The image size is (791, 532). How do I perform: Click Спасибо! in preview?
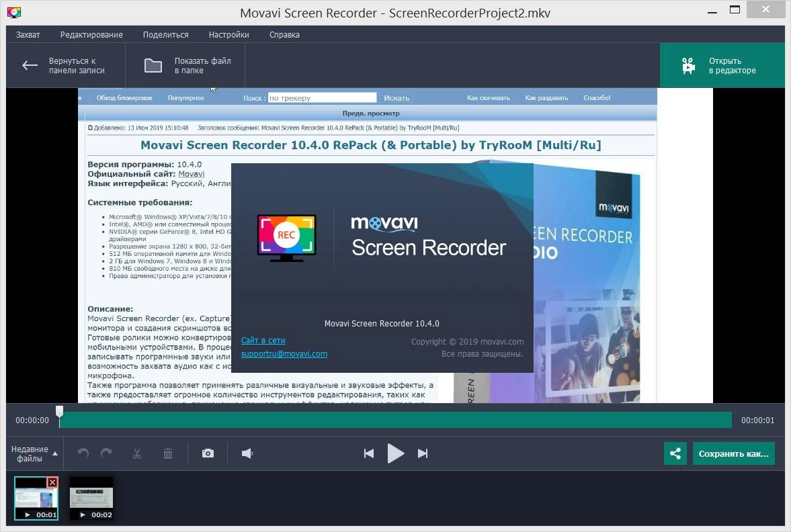coord(597,98)
